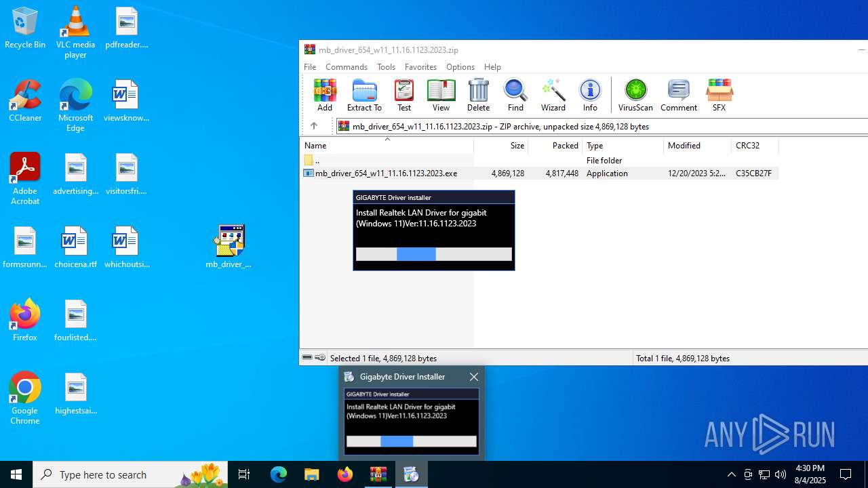Viewport: 868px width, 488px height.
Task: Select the viewsknow Word document icon
Action: pos(126,101)
